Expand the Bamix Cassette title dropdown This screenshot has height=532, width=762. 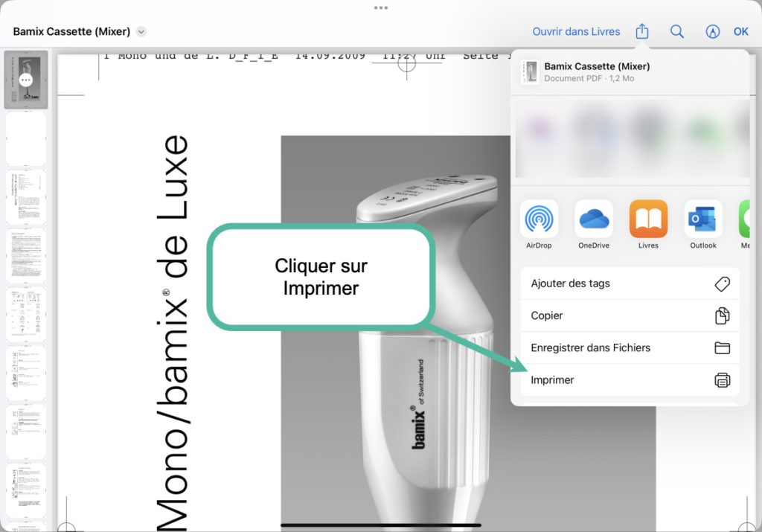pos(141,32)
